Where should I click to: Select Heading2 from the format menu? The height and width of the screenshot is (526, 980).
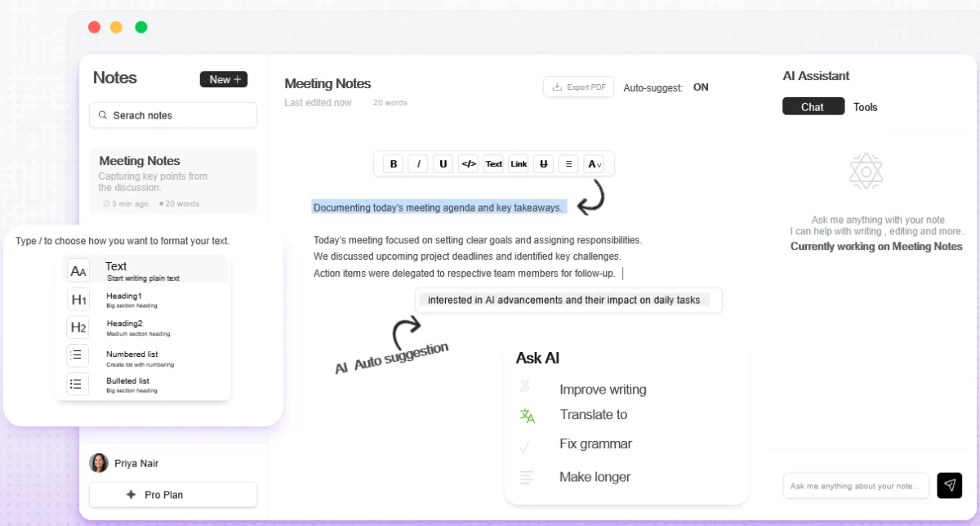coord(145,328)
